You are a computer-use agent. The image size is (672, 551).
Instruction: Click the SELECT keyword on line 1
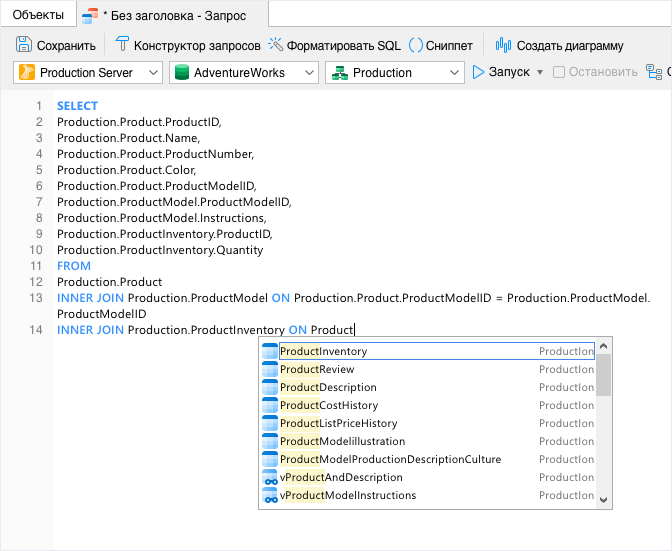[78, 106]
